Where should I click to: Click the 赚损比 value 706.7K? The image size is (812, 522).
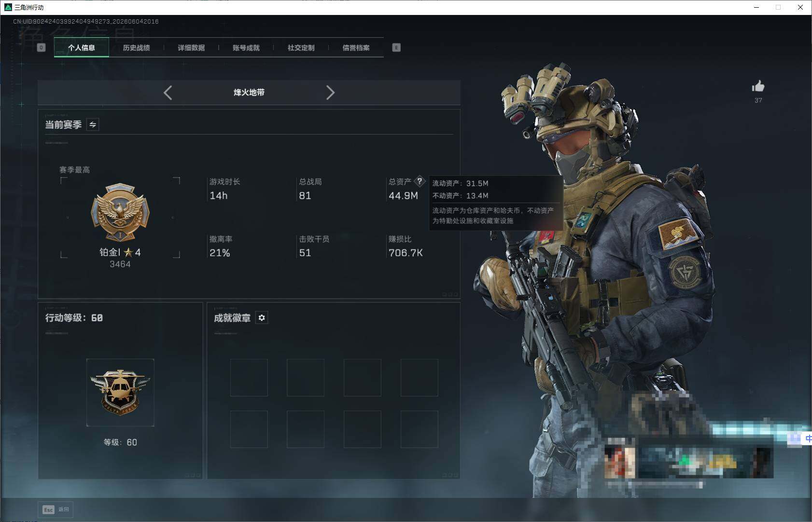406,253
